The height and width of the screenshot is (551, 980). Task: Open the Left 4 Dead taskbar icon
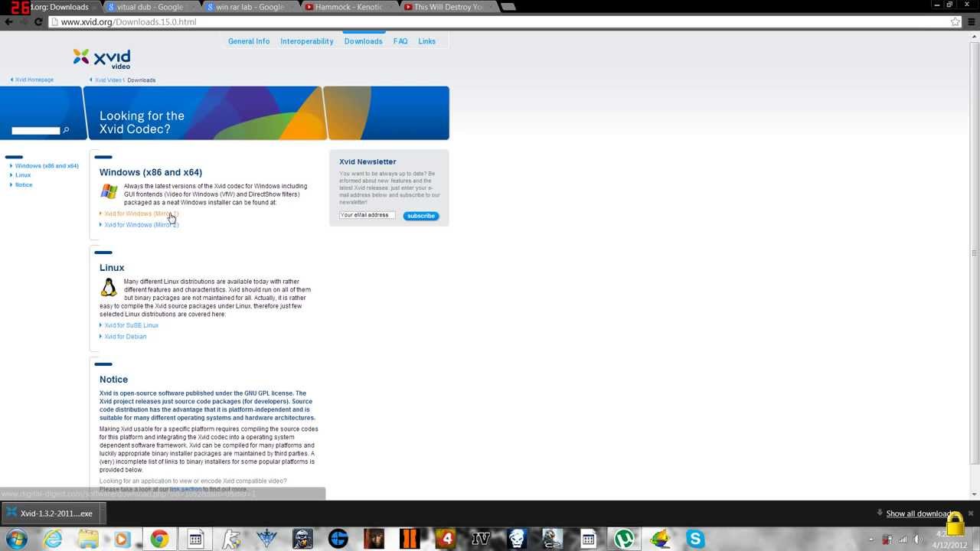tap(446, 539)
